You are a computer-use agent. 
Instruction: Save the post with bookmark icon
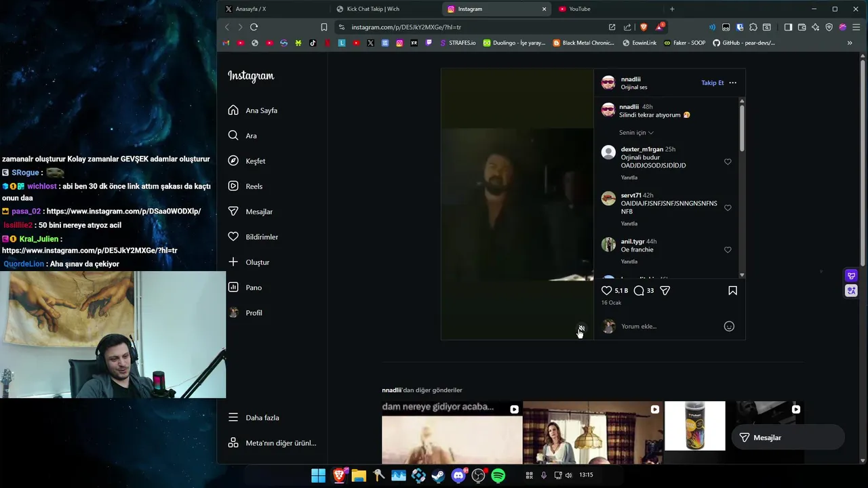(732, 290)
